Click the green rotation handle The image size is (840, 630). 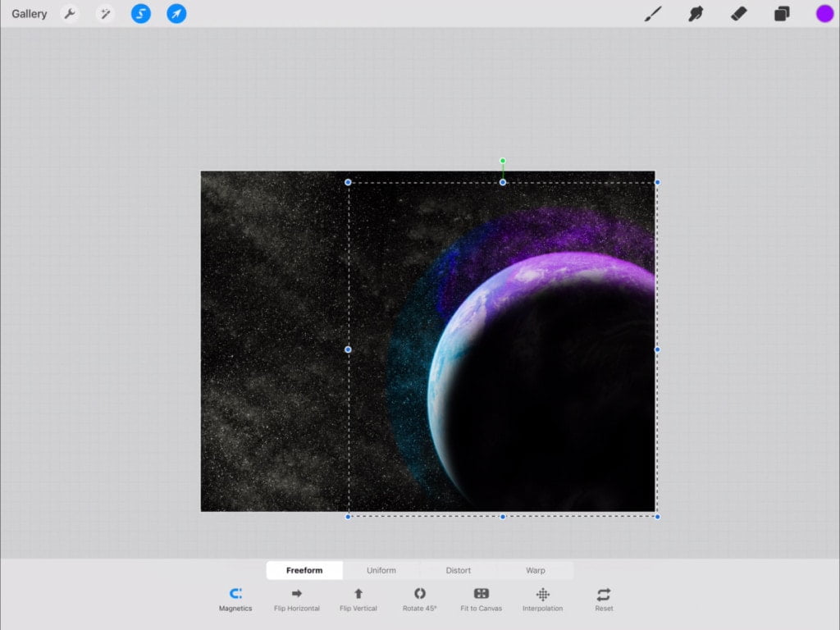tap(503, 161)
